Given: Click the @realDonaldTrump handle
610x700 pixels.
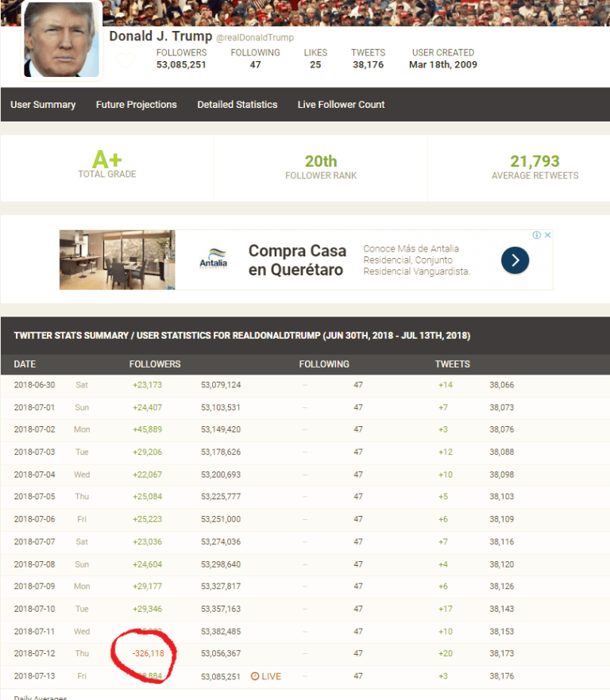Looking at the screenshot, I should (x=255, y=38).
